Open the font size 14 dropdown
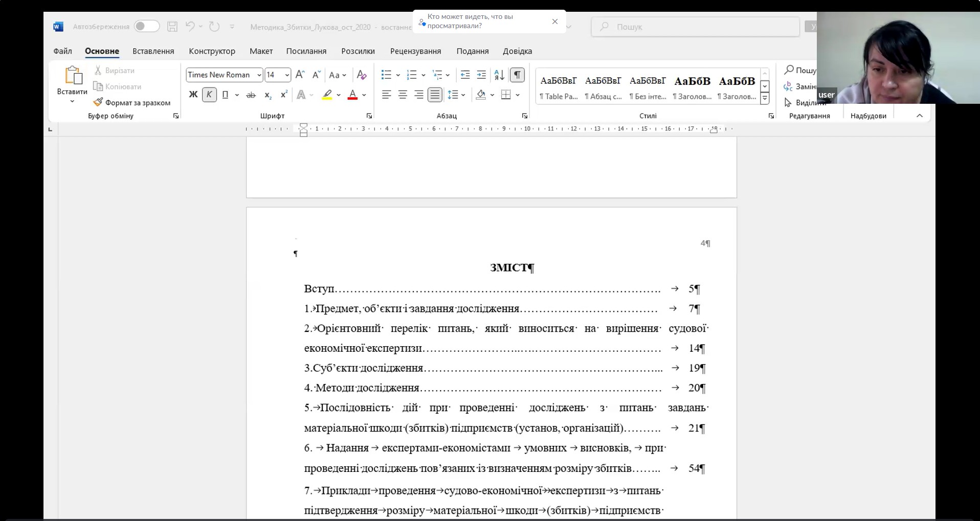Viewport: 980px width, 521px height. (287, 75)
